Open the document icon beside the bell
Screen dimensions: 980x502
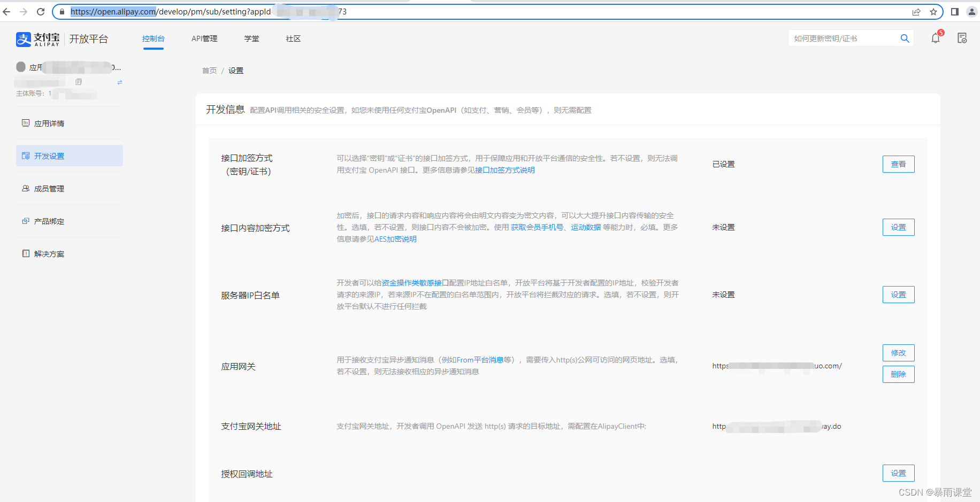(962, 38)
